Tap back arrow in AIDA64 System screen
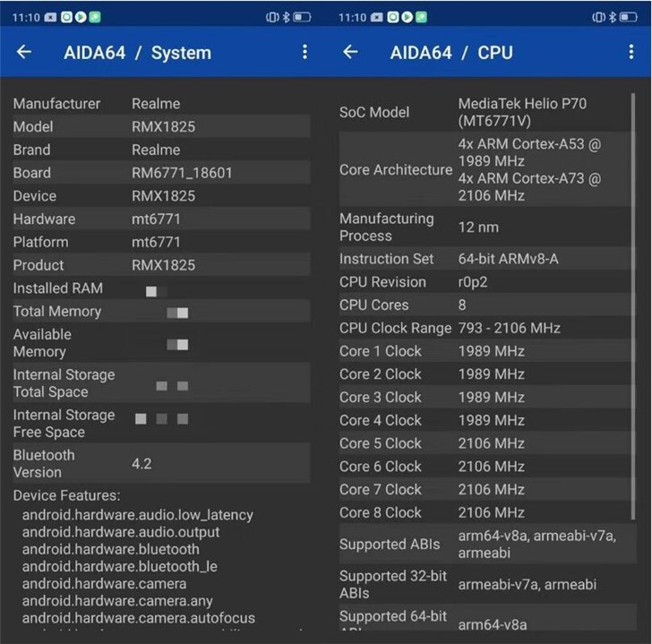Viewport: 652px width, 644px height. [x=24, y=52]
